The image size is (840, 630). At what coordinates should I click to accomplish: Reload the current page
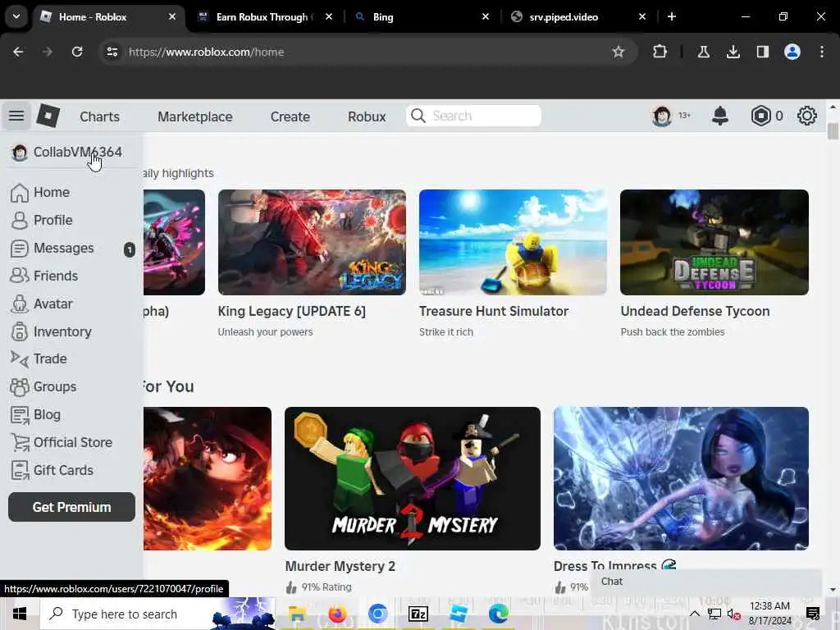coord(77,52)
